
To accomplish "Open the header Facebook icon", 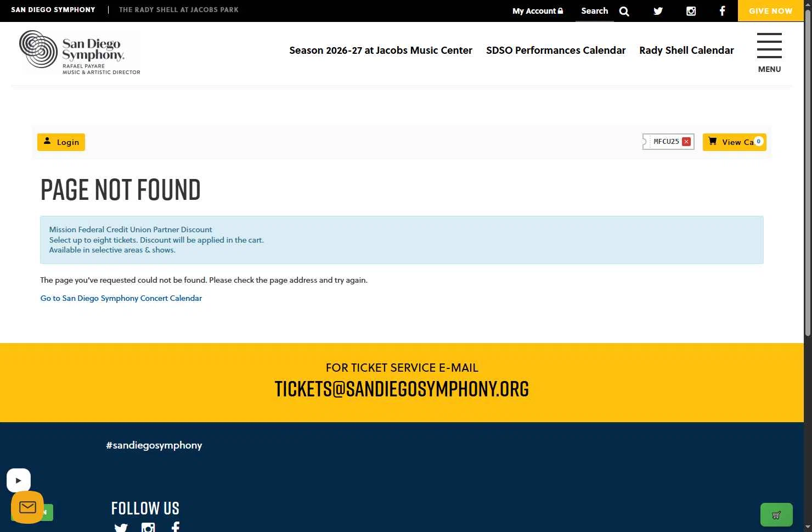I will (723, 11).
